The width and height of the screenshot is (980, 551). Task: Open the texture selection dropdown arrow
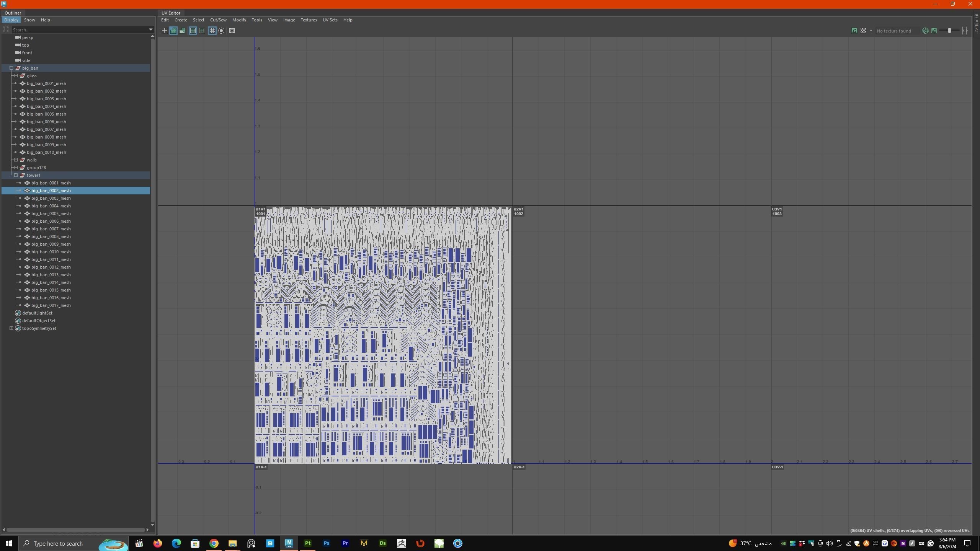(871, 31)
